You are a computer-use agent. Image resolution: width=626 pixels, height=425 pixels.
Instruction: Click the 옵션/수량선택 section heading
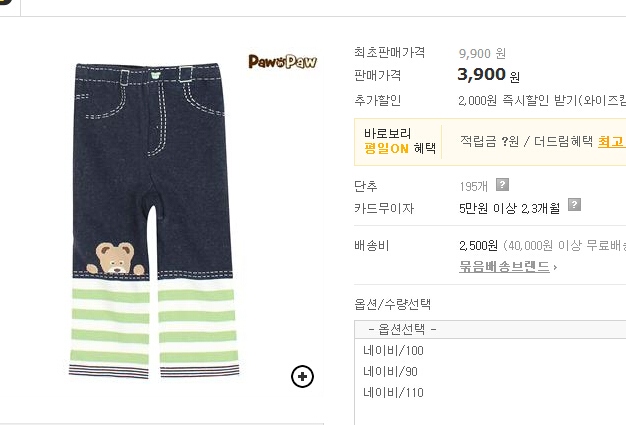392,304
